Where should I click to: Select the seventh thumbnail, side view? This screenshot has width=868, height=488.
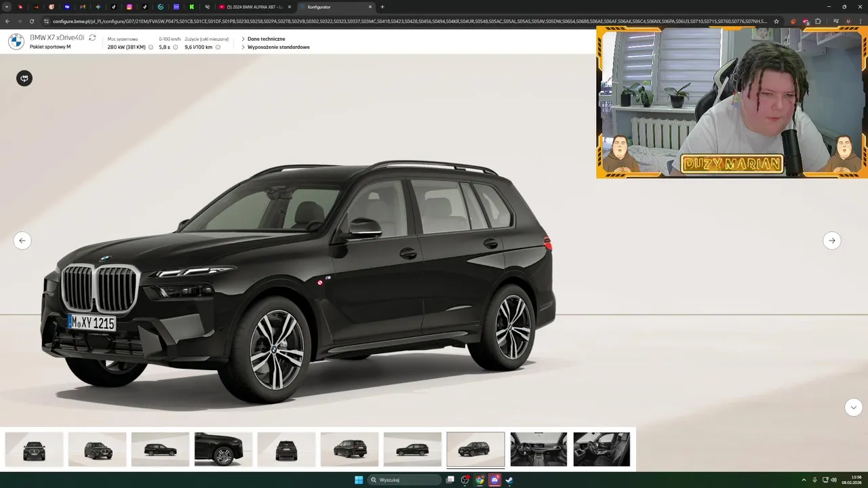[x=412, y=449]
